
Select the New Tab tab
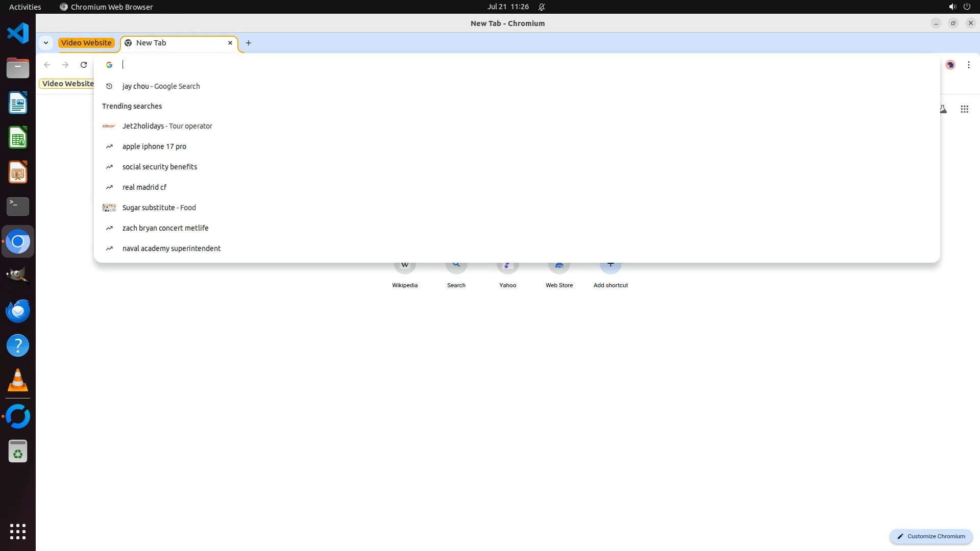tap(174, 43)
